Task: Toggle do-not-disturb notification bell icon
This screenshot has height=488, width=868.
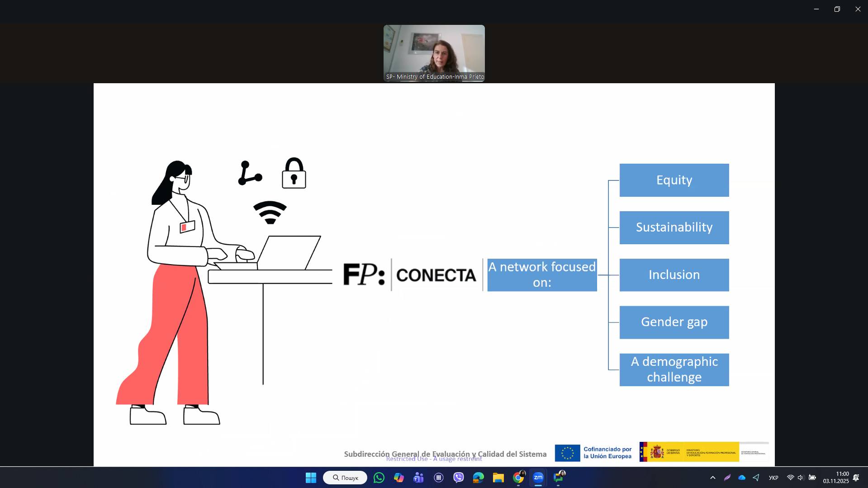Action: click(x=856, y=478)
